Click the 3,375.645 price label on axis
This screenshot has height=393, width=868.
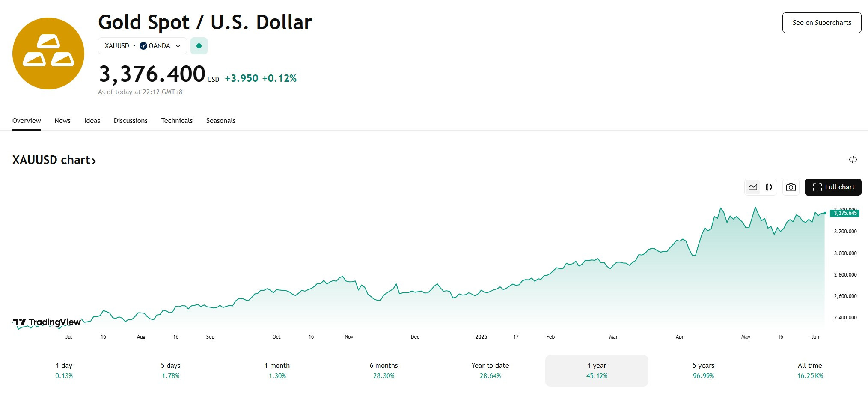point(845,213)
